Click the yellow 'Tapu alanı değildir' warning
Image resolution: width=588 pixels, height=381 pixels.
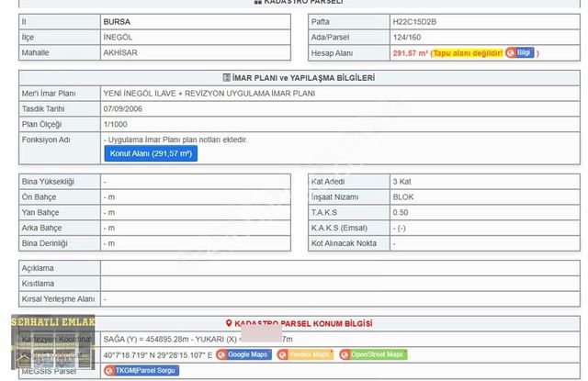click(466, 53)
